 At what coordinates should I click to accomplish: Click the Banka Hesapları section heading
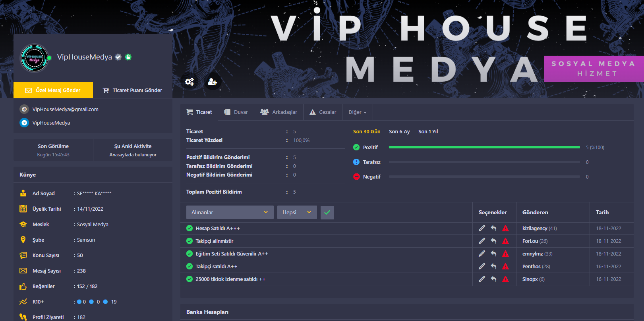207,312
